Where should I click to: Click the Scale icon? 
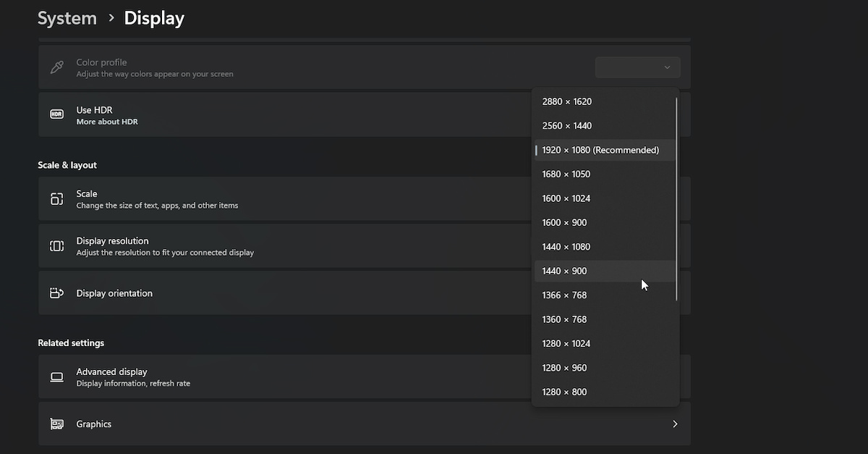(x=56, y=199)
